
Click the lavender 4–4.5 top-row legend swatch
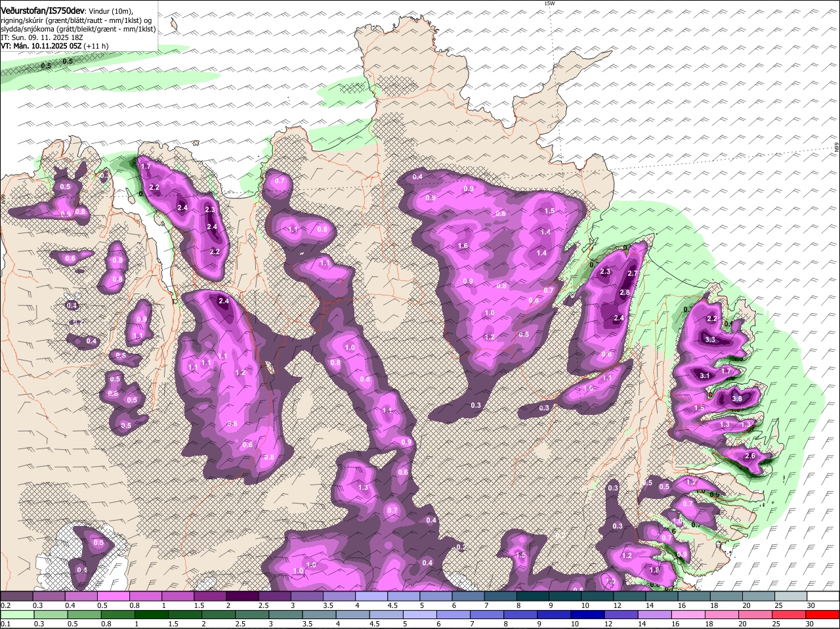coord(371,596)
